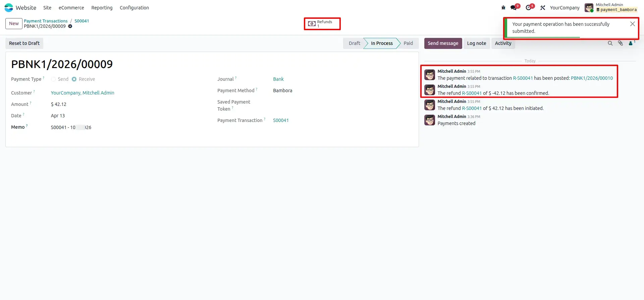Click Mitchell Admin avatar in top bar

tap(589, 8)
